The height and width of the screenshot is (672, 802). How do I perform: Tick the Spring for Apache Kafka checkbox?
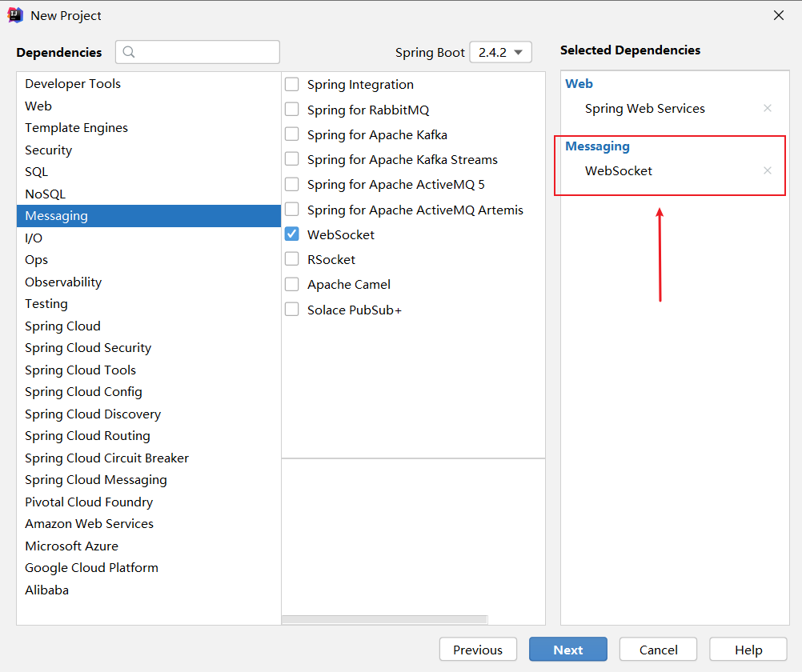pyautogui.click(x=291, y=134)
